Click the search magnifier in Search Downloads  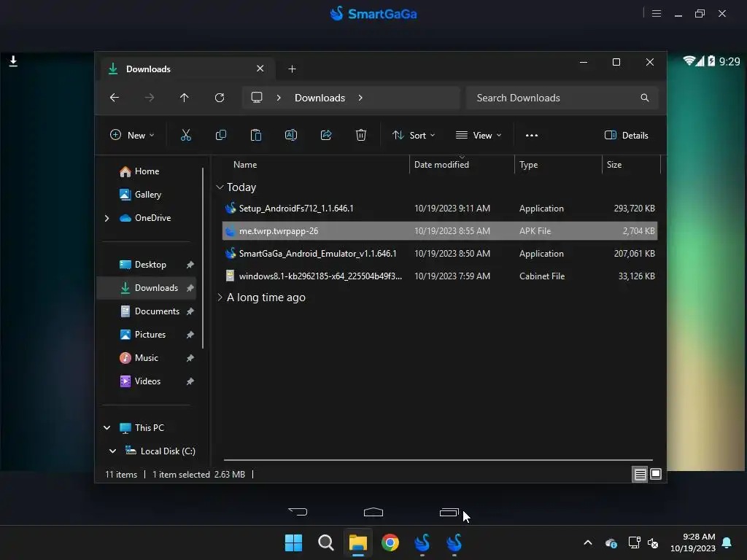(x=645, y=98)
